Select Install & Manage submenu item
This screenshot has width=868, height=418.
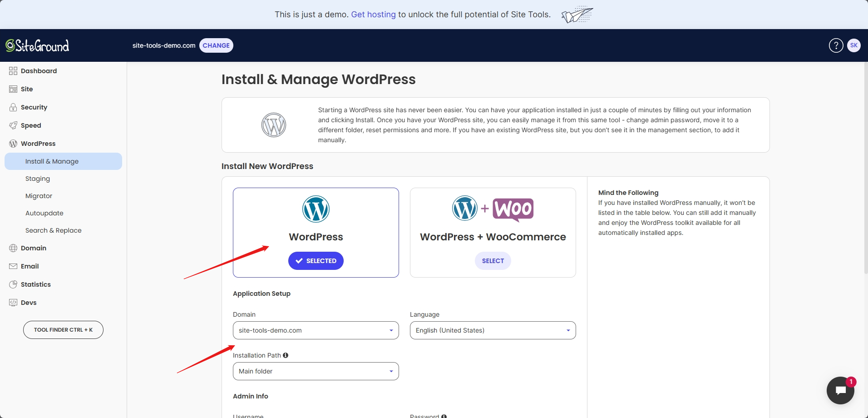pos(63,161)
